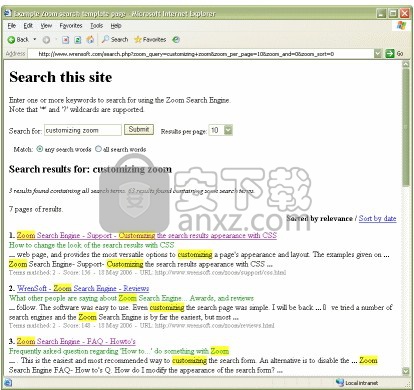Select the all search words radio
414x390 pixels.
click(x=98, y=149)
